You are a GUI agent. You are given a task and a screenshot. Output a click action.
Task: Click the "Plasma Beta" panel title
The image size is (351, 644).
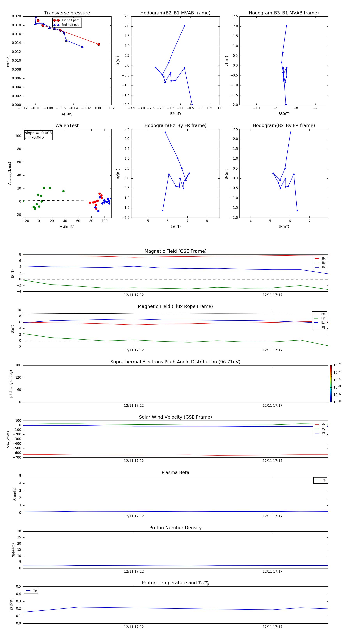tap(175, 472)
